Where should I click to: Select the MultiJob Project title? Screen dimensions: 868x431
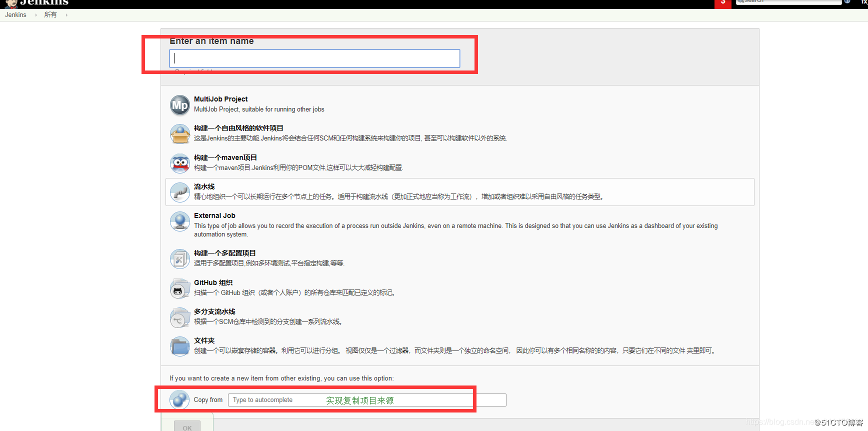pos(220,99)
